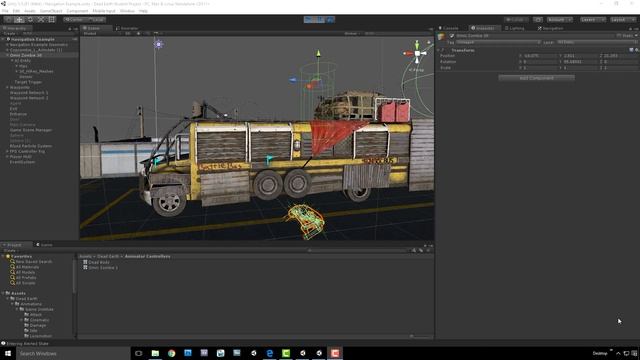
Task: Open Microsoft Edge from the taskbar
Action: point(269,353)
